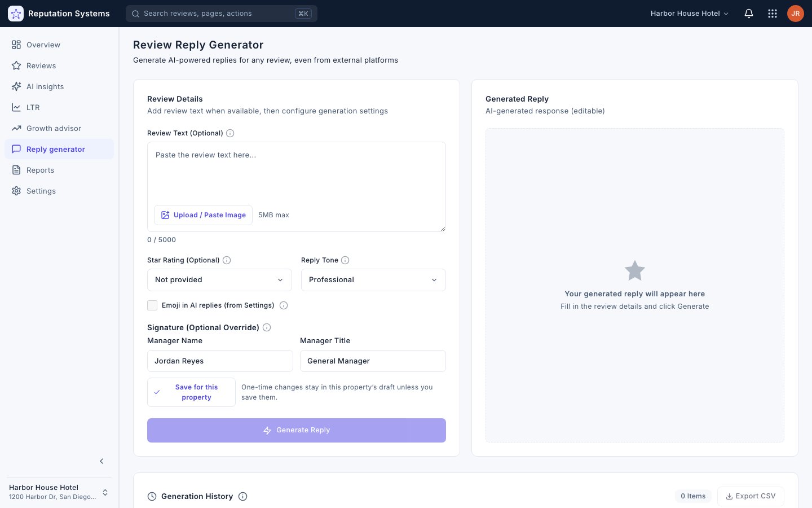Screen dimensions: 812x508
Task: Open LTR in the sidebar
Action: (x=59, y=107)
